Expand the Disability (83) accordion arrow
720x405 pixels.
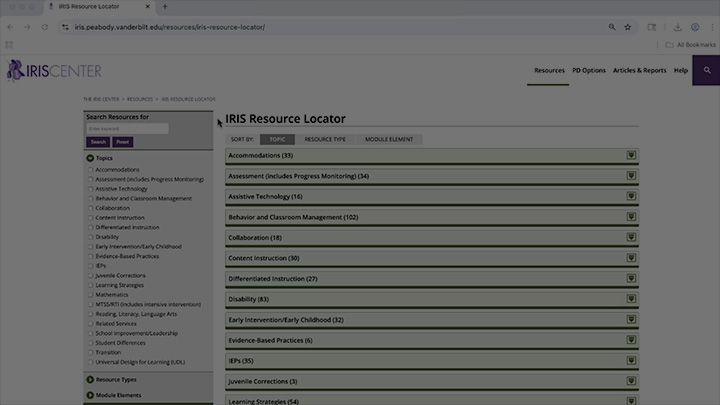[x=631, y=299]
